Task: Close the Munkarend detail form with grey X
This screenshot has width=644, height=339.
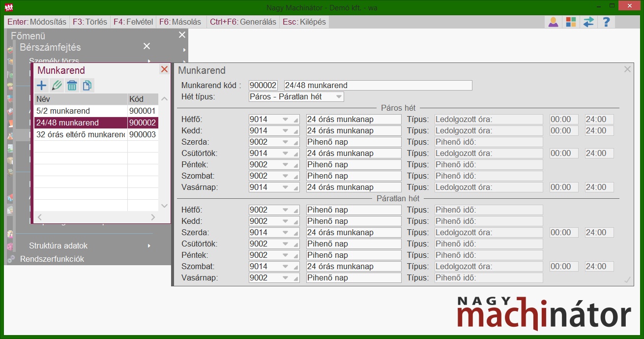Action: [627, 70]
